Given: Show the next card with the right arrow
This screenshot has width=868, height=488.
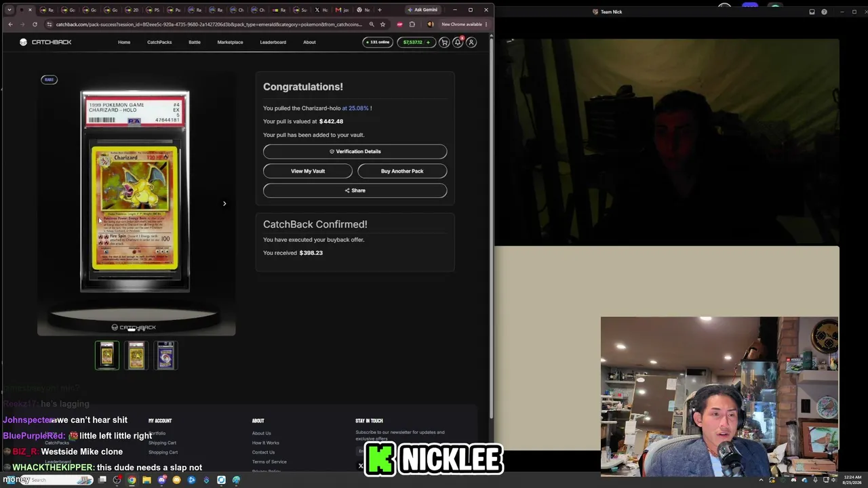Looking at the screenshot, I should [224, 203].
